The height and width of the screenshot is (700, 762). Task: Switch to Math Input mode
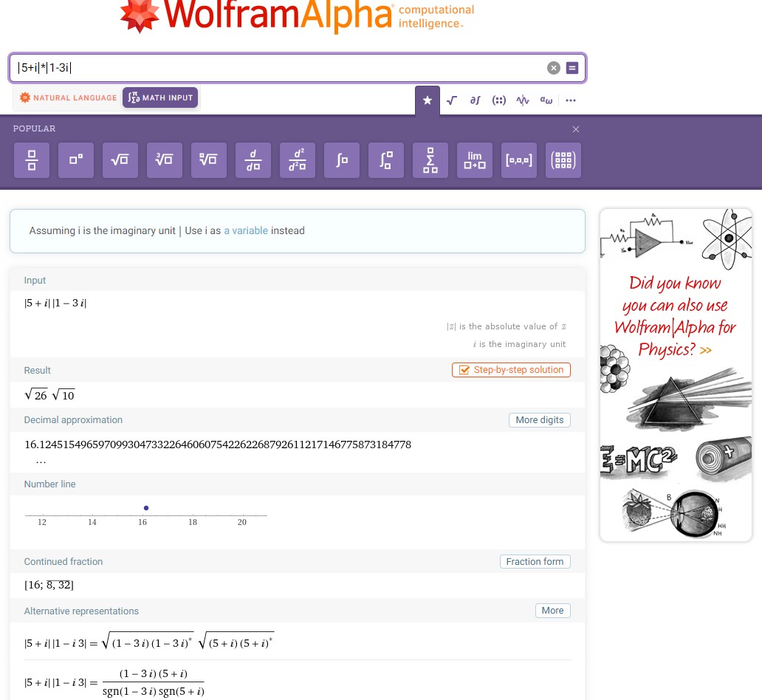click(160, 97)
